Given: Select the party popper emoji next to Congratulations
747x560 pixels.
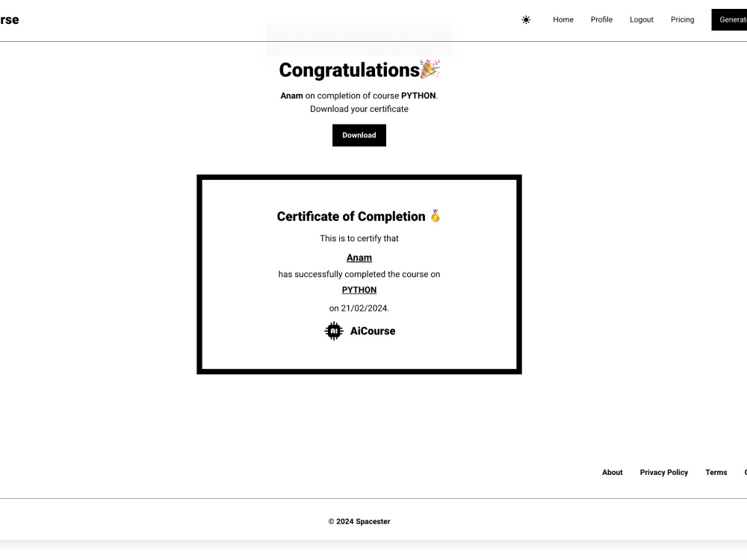Looking at the screenshot, I should 431,69.
